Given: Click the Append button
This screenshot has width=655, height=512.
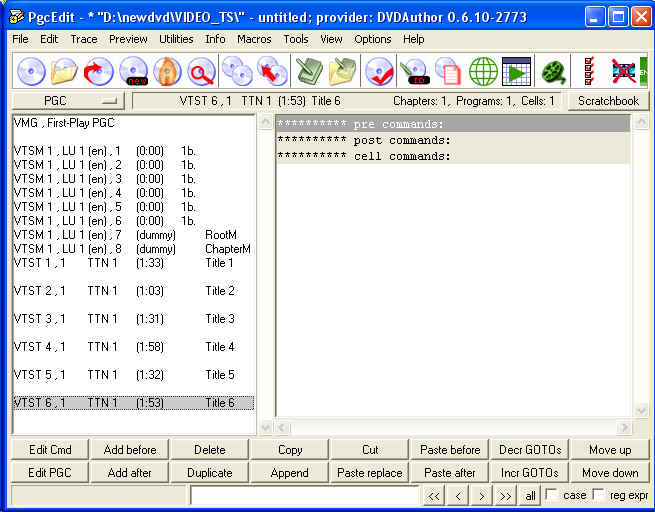Looking at the screenshot, I should pyautogui.click(x=290, y=473).
